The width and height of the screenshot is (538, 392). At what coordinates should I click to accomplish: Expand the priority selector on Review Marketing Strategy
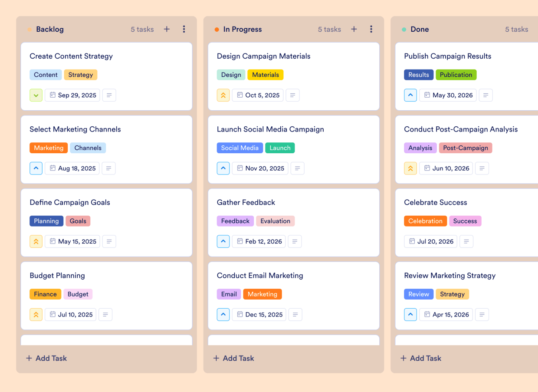(x=410, y=314)
